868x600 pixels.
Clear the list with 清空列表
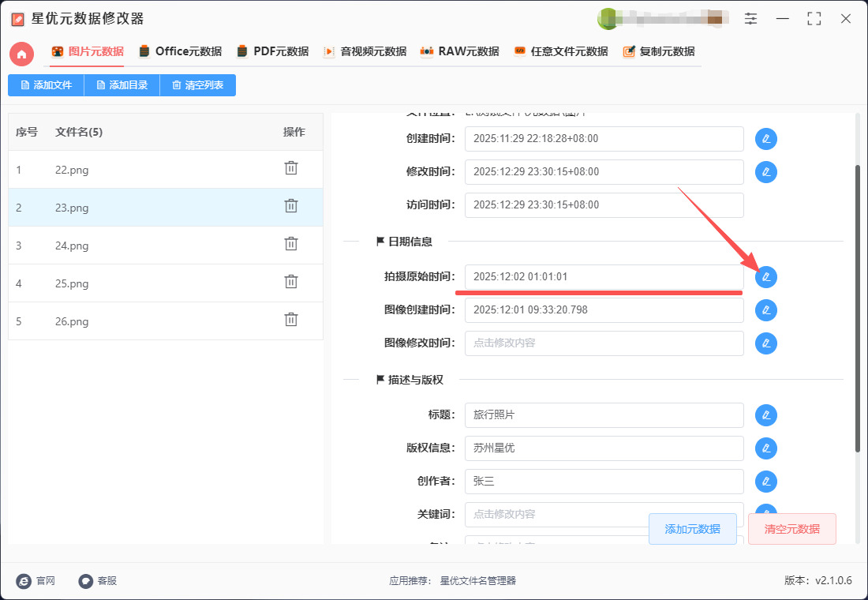[x=197, y=85]
